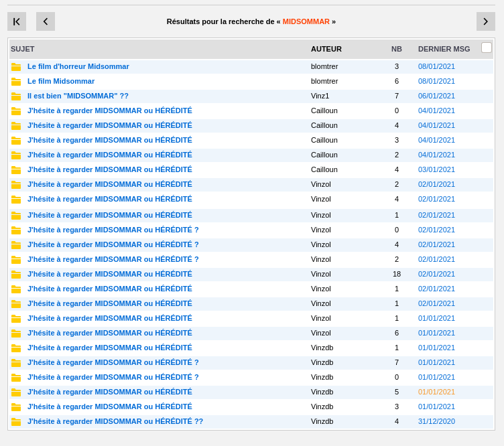Viewport: 504px width, 446px height.
Task: Open Vinzdb's topic title with 7 replies
Action: (113, 362)
